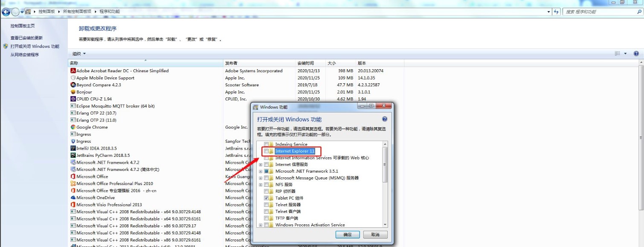The height and width of the screenshot is (247, 644).
Task: Click the Erlang OTP 22 (10.7) icon
Action: pyautogui.click(x=73, y=113)
